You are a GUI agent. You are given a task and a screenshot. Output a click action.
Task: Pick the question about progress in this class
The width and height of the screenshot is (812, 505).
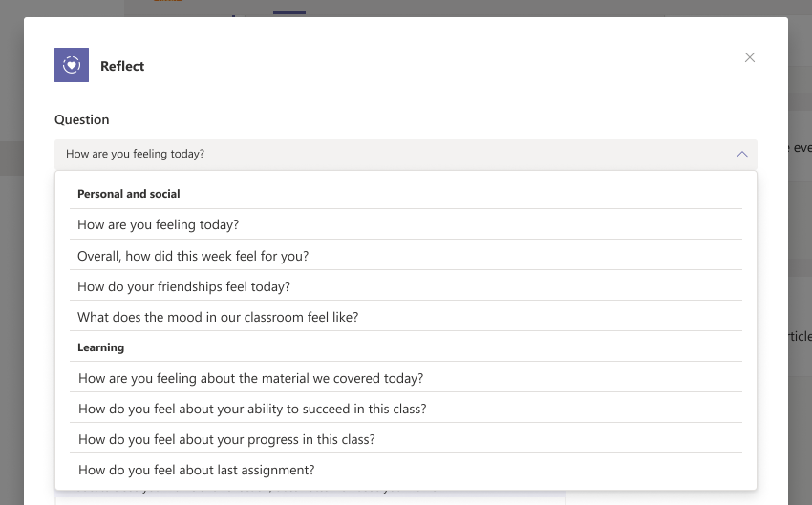(x=226, y=439)
